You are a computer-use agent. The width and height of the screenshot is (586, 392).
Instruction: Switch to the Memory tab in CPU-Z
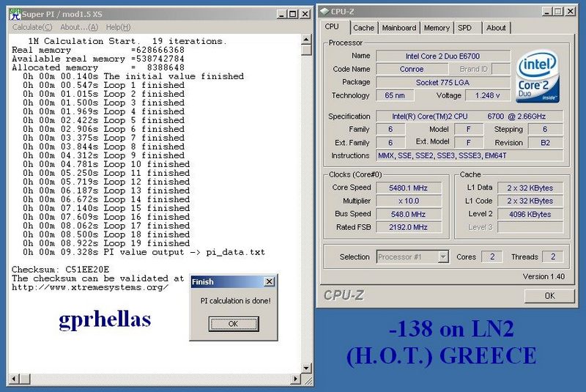click(437, 28)
